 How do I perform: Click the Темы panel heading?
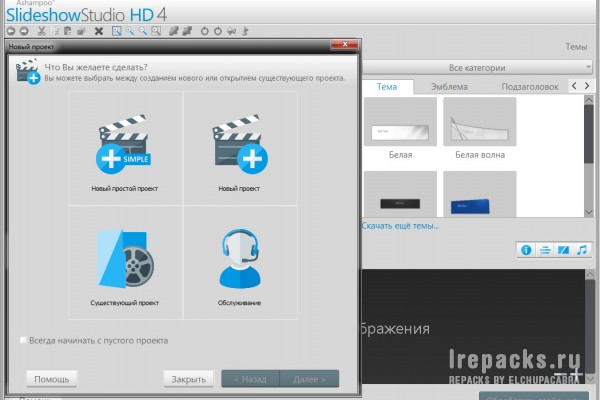tap(576, 47)
